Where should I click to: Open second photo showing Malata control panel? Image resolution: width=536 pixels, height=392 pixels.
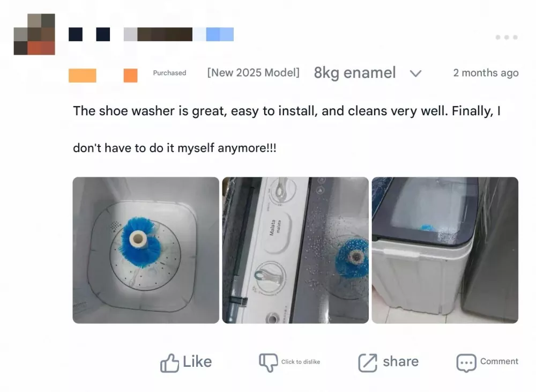(295, 250)
